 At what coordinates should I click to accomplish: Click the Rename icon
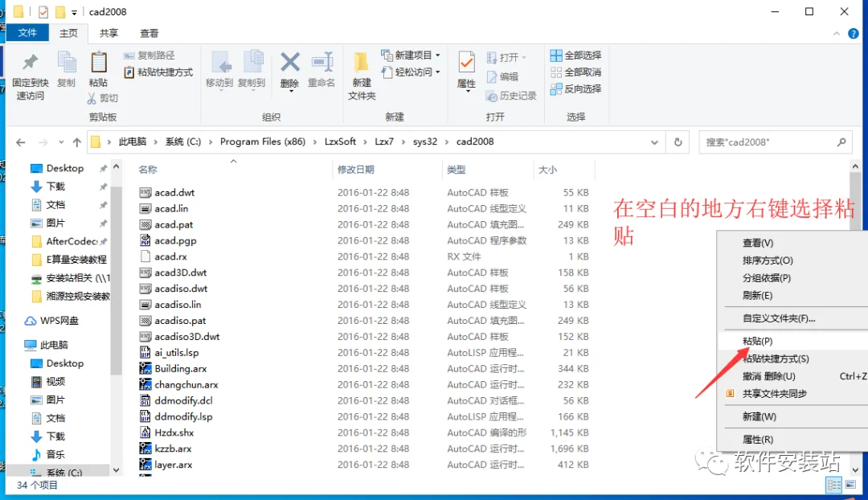321,62
